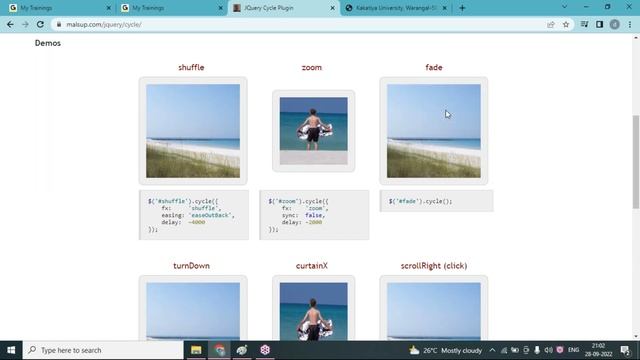
Task: Go back using browser back arrow
Action: tap(10, 24)
